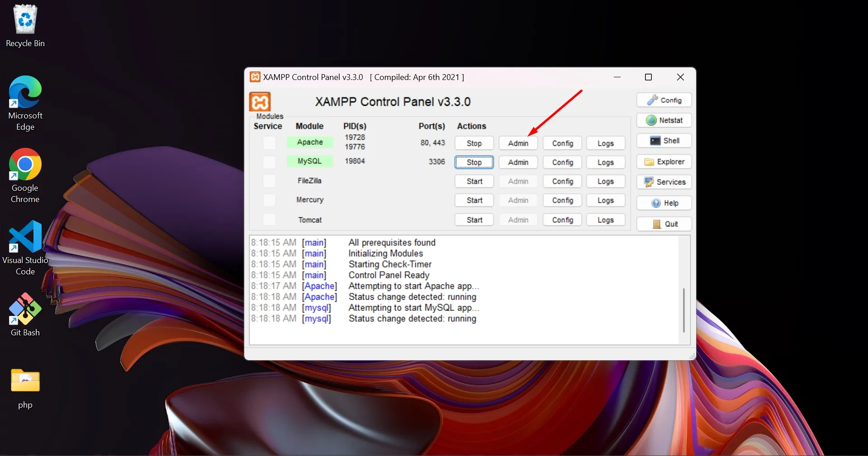
Task: Start the Mercury module
Action: click(x=474, y=200)
